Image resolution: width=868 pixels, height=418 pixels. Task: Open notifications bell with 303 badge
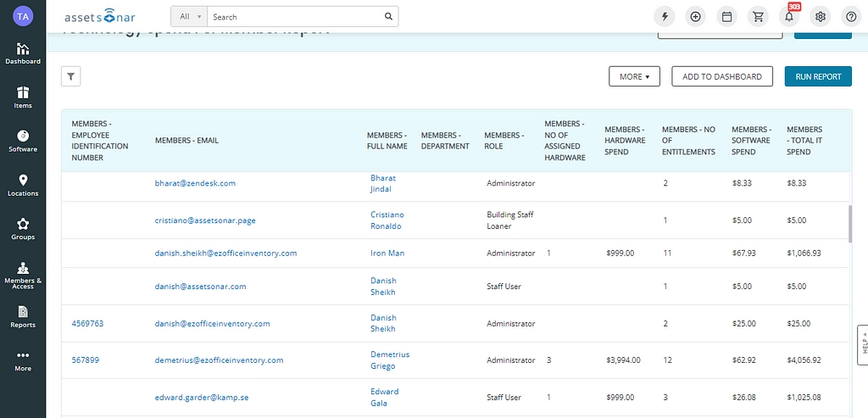point(789,17)
